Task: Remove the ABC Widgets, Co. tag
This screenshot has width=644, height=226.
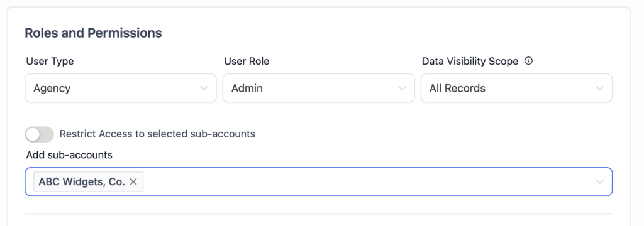Action: (133, 181)
